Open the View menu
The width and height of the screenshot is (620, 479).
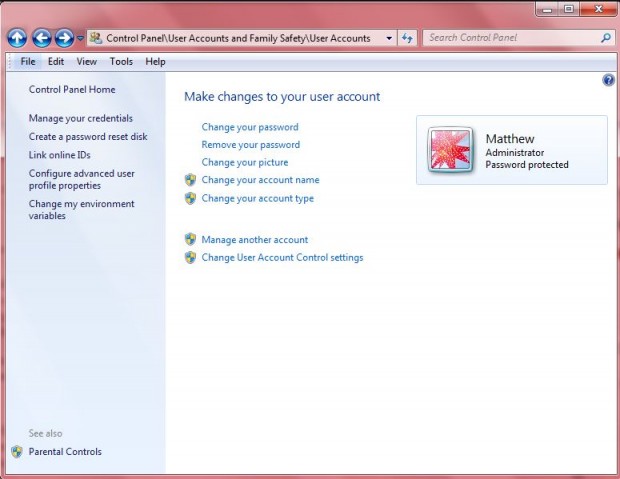pyautogui.click(x=87, y=62)
